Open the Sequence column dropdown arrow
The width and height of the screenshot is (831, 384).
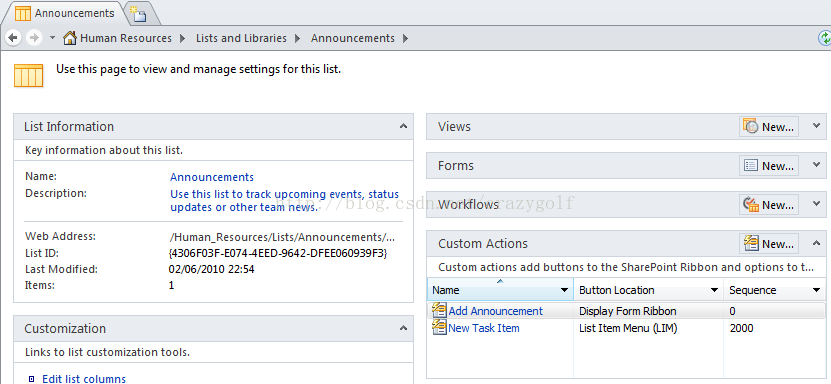coord(816,290)
